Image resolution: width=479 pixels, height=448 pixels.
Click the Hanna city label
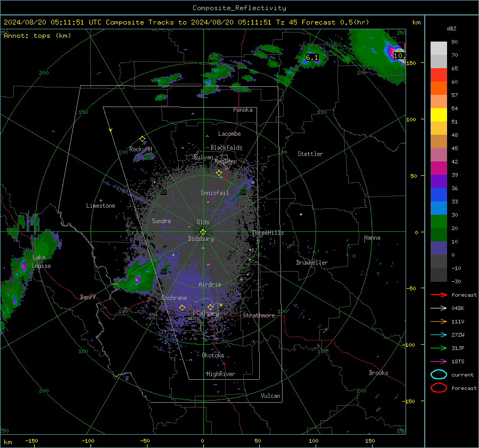point(372,238)
